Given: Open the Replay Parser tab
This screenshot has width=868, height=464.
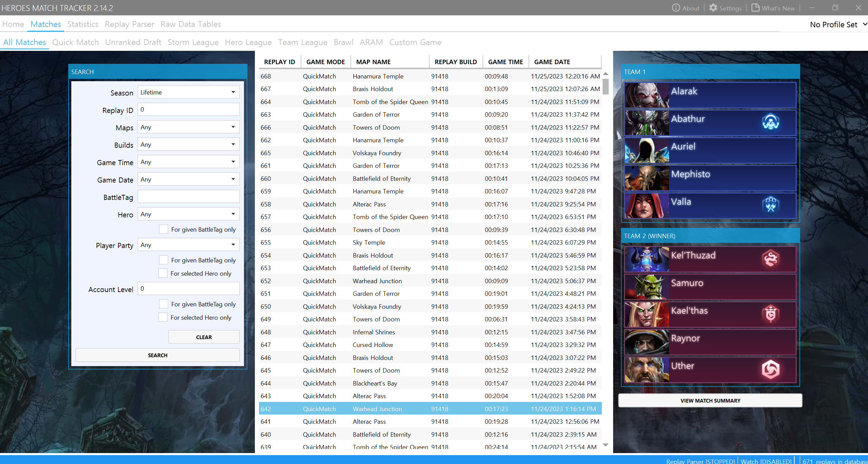Looking at the screenshot, I should coord(129,24).
